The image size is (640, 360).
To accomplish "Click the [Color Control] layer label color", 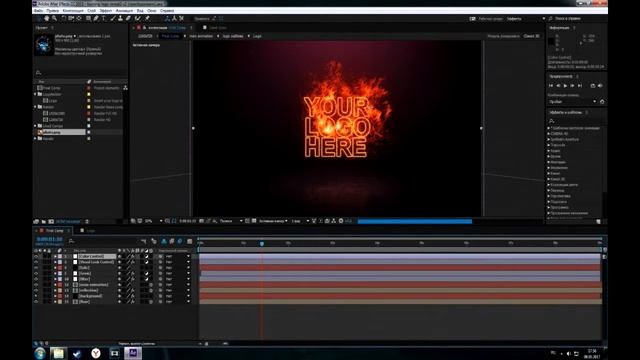I will pos(60,256).
